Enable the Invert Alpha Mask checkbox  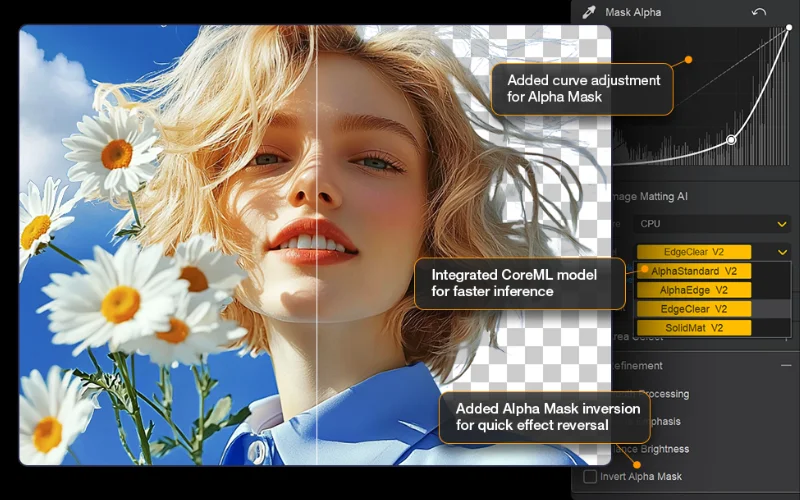point(590,477)
